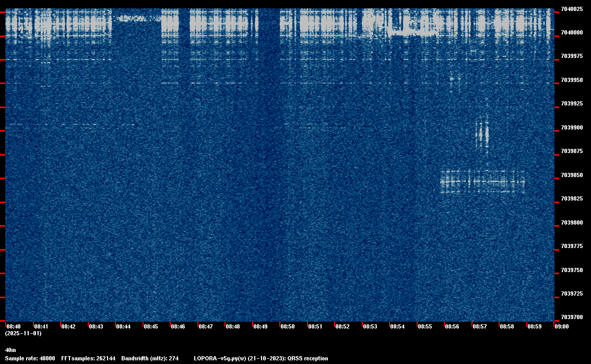Image resolution: width=591 pixels, height=364 pixels.
Task: Click the 08:42 time label
Action: [x=68, y=326]
